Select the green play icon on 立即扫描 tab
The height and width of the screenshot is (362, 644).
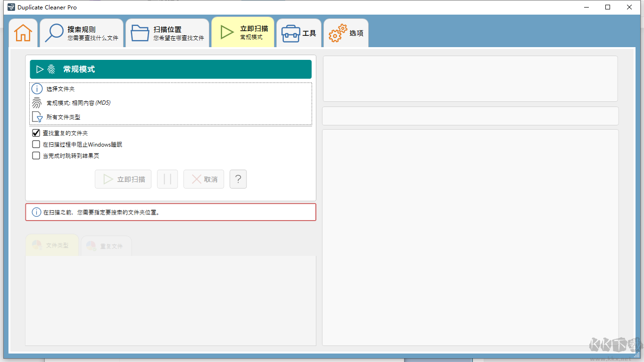coord(226,31)
